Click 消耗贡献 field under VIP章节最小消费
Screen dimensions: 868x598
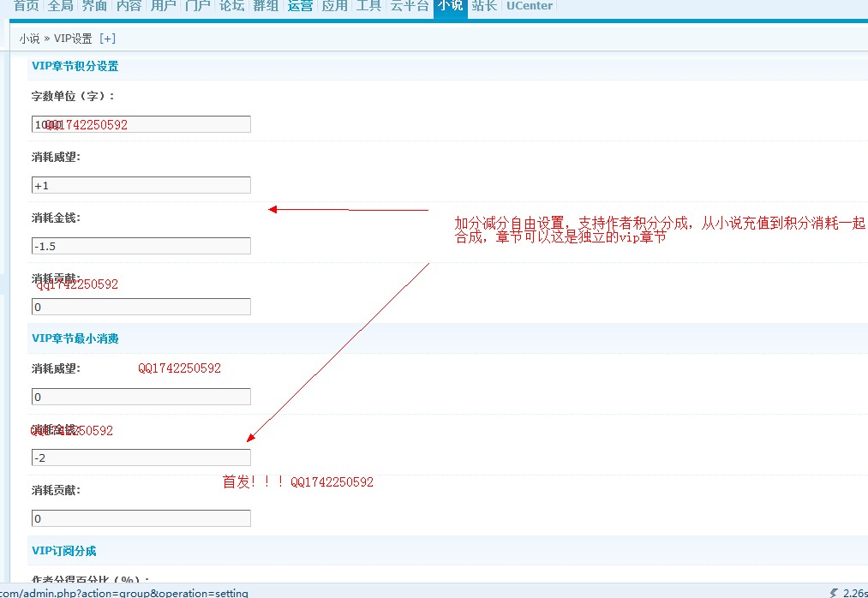pos(141,518)
